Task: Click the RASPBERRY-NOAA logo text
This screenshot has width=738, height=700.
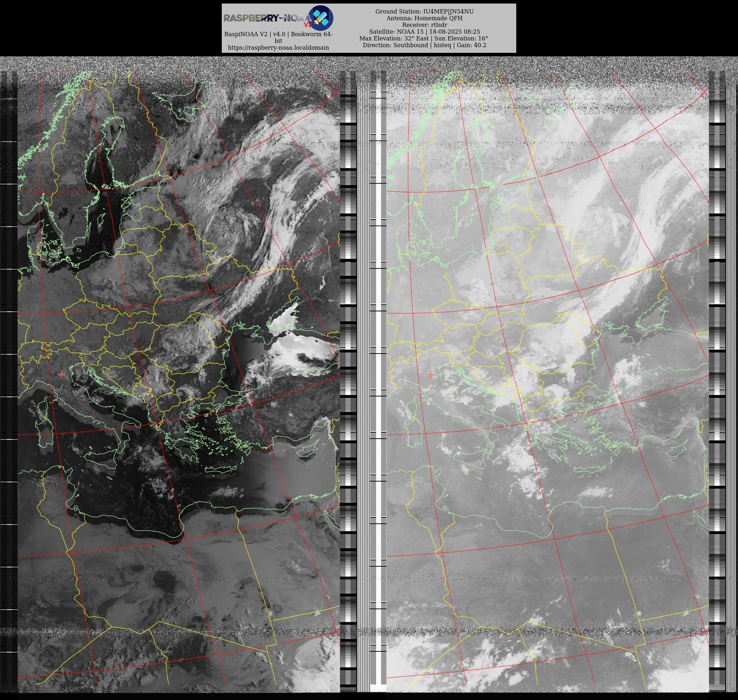Action: pos(268,18)
